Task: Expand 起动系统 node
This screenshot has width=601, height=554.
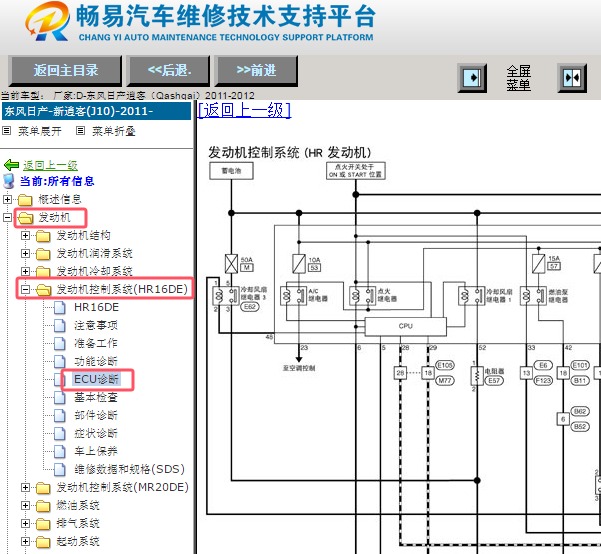Action: 25,541
